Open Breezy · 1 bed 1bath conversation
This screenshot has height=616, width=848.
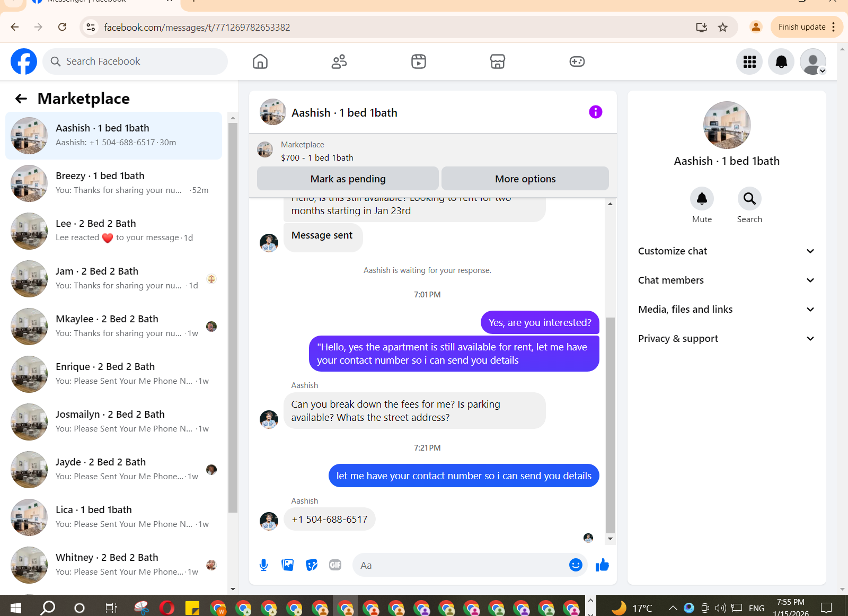113,183
